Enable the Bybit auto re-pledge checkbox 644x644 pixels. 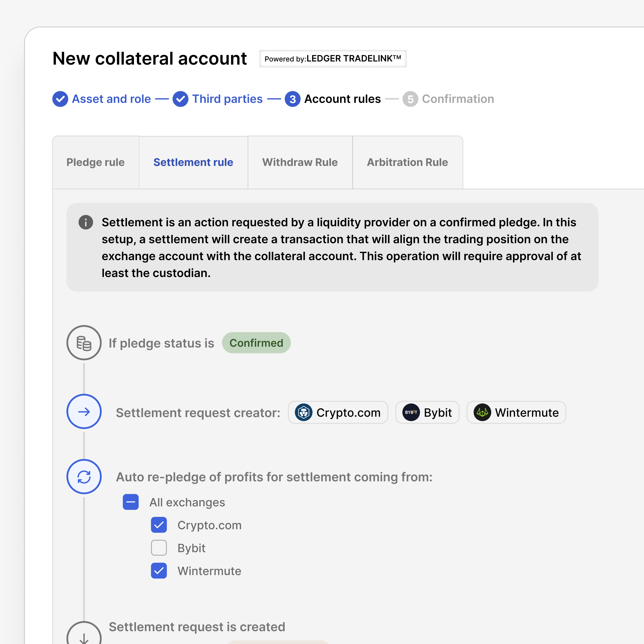point(159,548)
